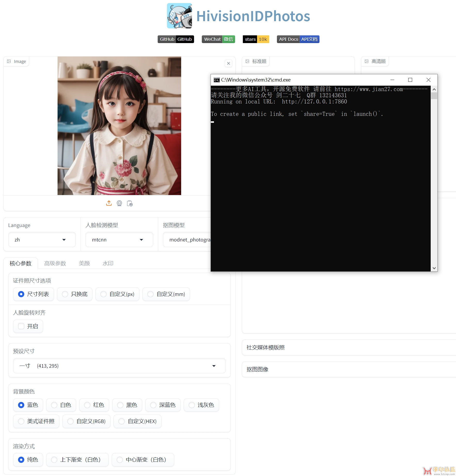The width and height of the screenshot is (456, 476).
Task: Click the upload image icon
Action: coord(109,203)
